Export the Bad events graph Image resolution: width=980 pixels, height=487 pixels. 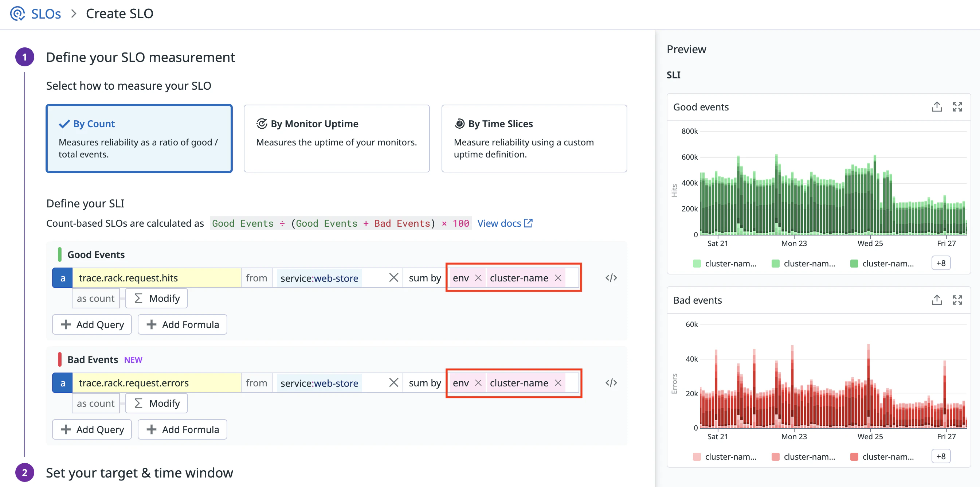point(936,300)
